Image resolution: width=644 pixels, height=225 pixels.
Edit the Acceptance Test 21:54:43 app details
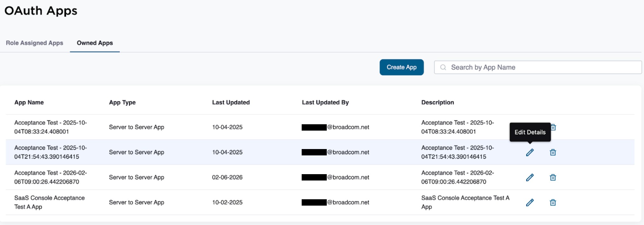click(530, 152)
